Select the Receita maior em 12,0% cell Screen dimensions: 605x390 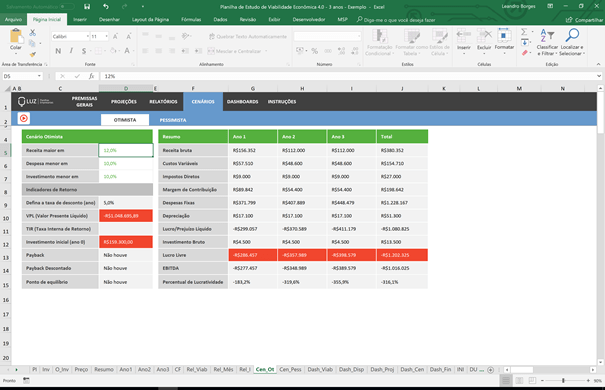tap(126, 150)
